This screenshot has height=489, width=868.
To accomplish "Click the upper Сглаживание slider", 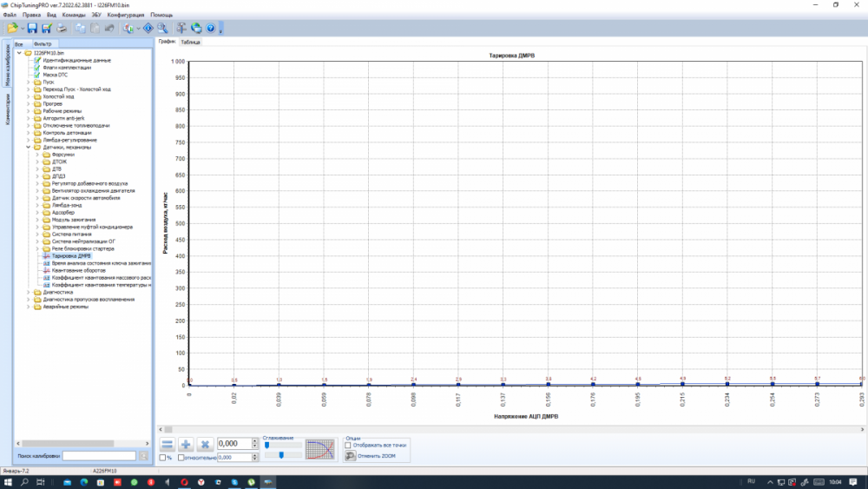I will click(284, 445).
